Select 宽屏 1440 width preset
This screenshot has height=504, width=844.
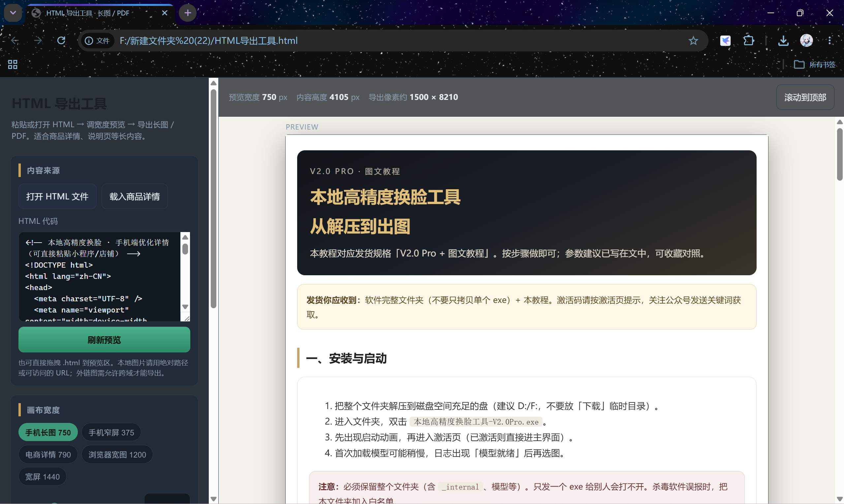click(x=42, y=477)
